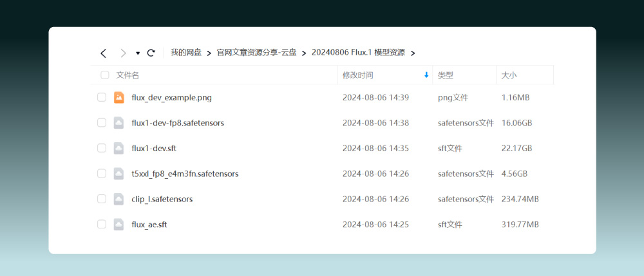Click the size value 1.16MB
Viewport: 644px width, 276px height.
pyautogui.click(x=515, y=98)
